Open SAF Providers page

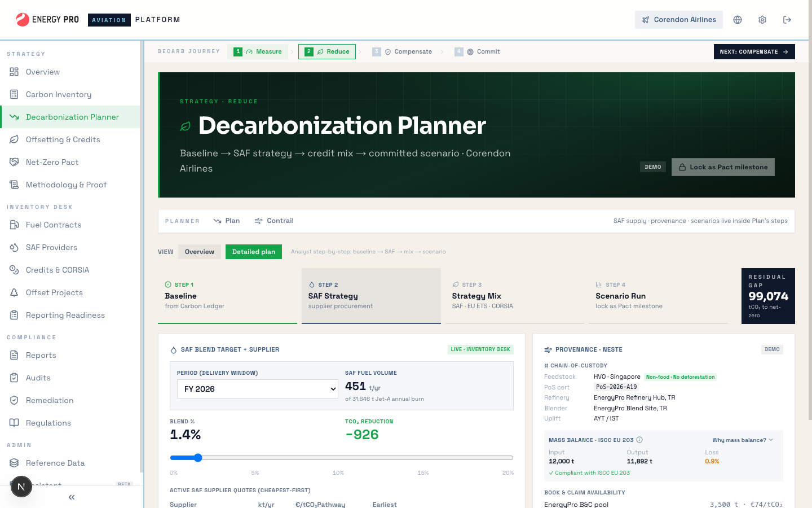(70, 247)
